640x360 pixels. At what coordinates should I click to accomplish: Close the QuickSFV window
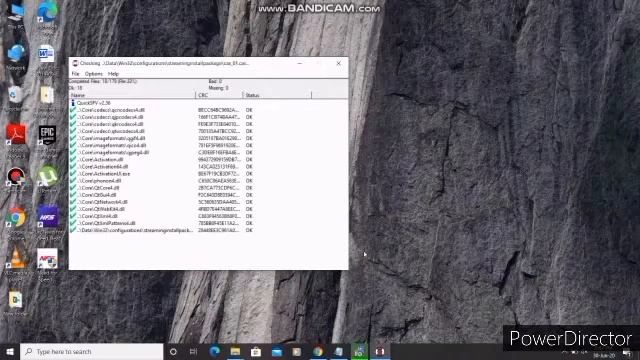pos(338,63)
